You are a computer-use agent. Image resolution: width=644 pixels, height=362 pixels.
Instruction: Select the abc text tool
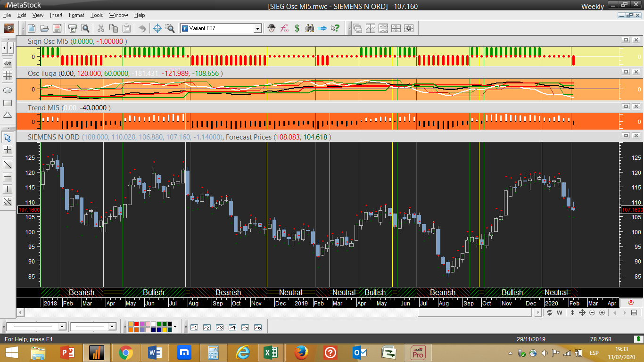pyautogui.click(x=8, y=63)
